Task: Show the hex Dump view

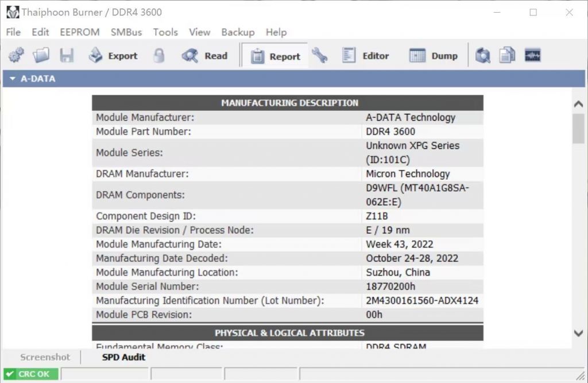Action: pos(434,56)
